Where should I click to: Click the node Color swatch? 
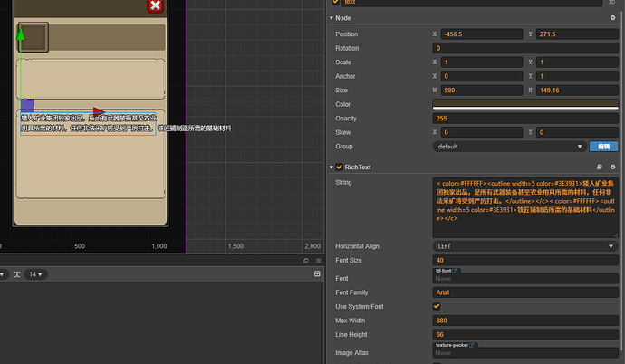524,104
